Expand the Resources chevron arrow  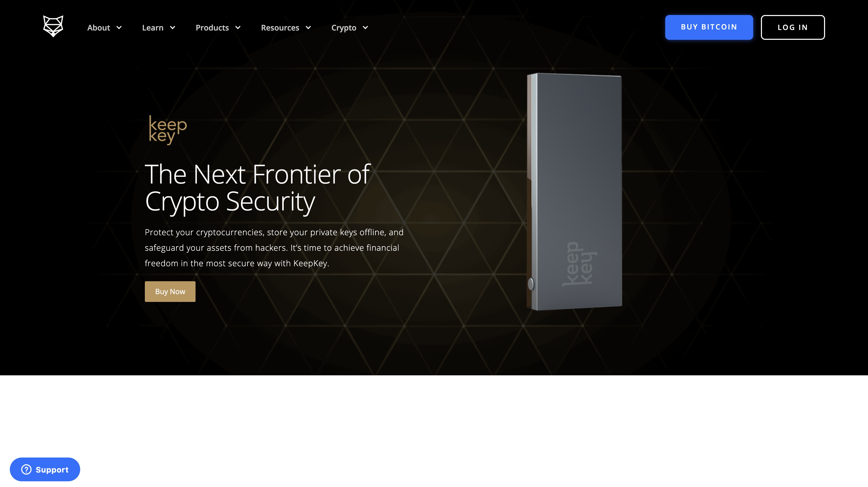308,28
